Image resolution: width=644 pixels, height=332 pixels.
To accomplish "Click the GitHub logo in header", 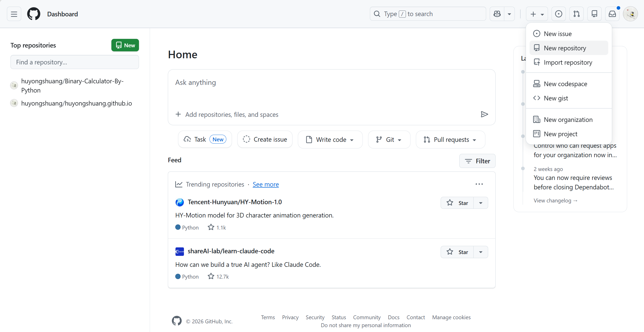I will (x=34, y=14).
